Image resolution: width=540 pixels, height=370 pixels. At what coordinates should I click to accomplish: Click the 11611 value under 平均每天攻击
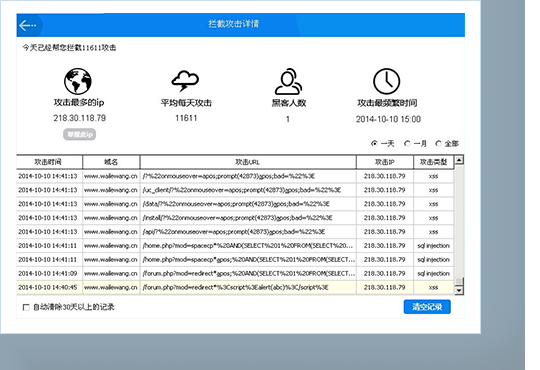click(186, 118)
